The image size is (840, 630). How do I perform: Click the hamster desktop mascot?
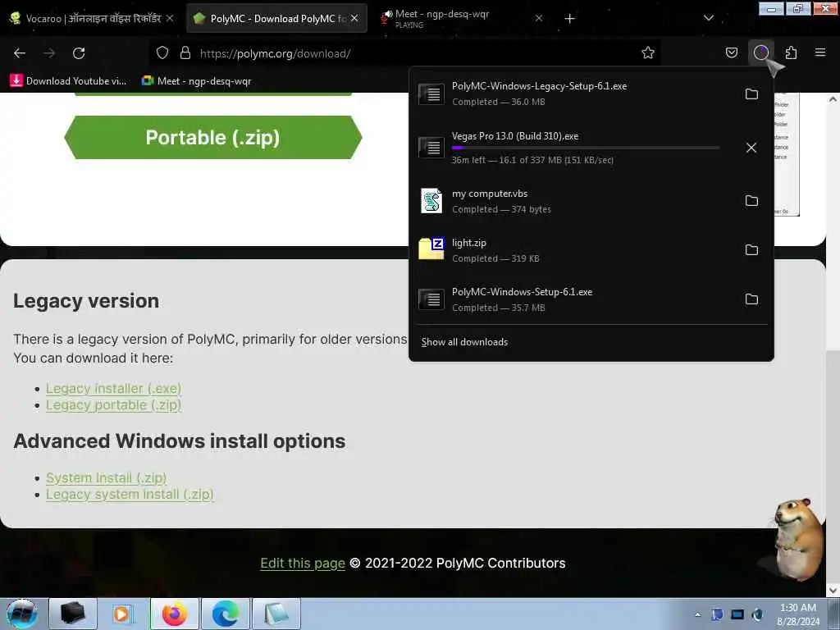tap(797, 538)
